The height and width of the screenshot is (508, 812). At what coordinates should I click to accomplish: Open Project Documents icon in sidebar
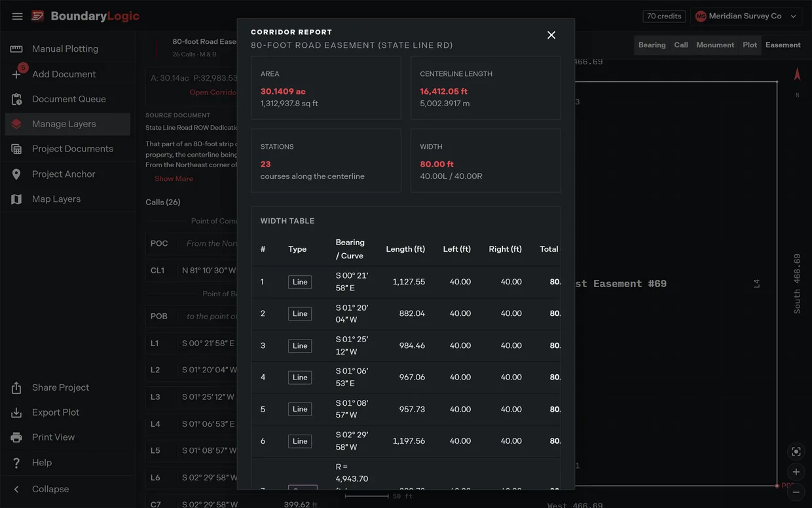(16, 149)
